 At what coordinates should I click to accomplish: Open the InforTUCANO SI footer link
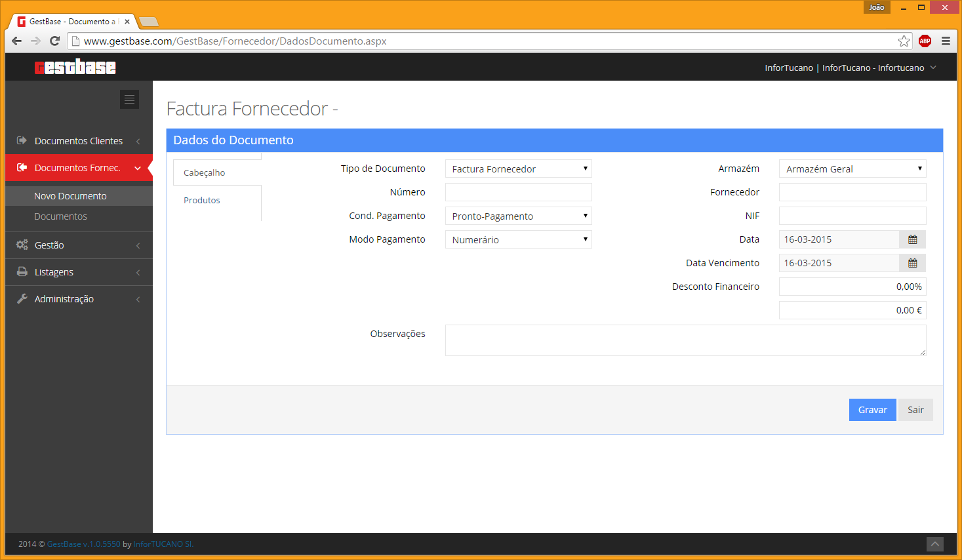click(x=163, y=544)
